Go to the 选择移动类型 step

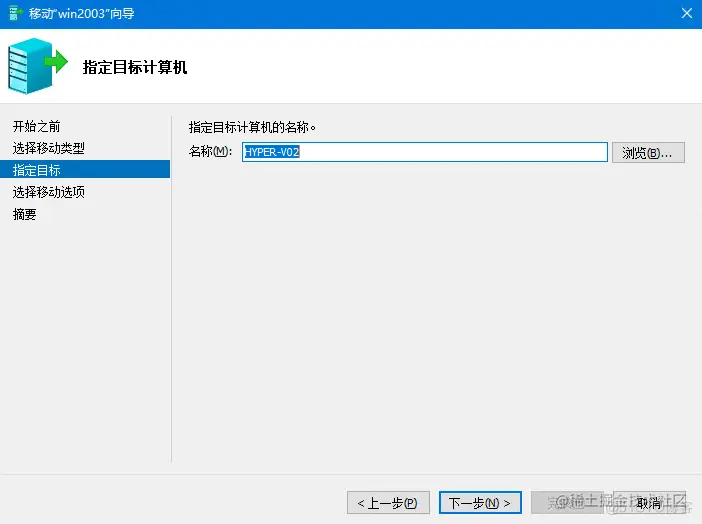click(49, 148)
